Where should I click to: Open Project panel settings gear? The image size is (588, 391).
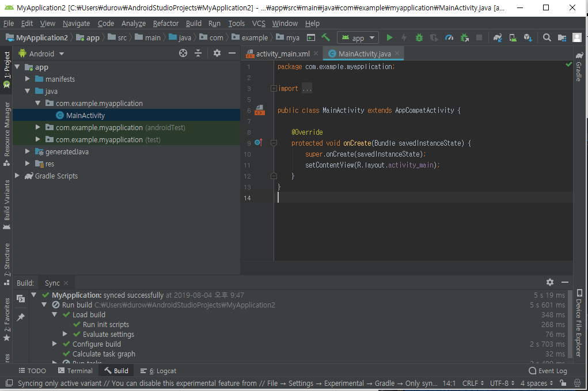(217, 53)
